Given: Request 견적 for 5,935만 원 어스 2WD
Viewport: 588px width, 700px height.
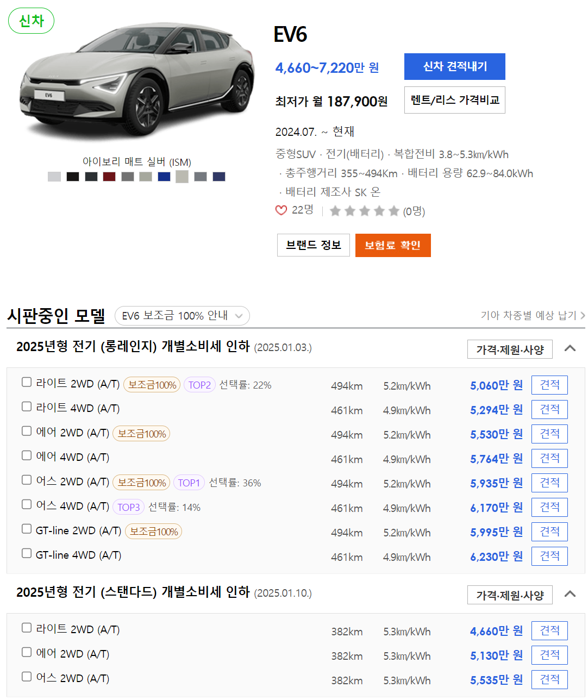Looking at the screenshot, I should 549,483.
